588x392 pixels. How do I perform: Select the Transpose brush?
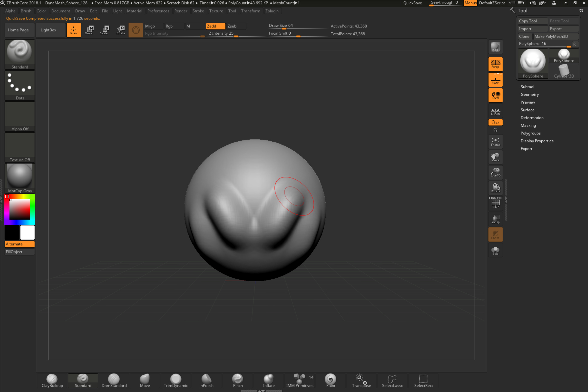click(x=361, y=380)
